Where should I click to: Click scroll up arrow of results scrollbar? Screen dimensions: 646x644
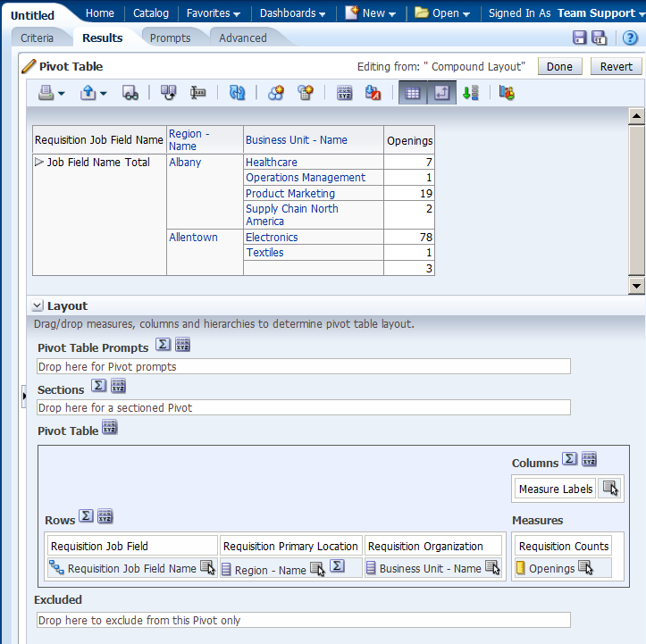tap(636, 116)
